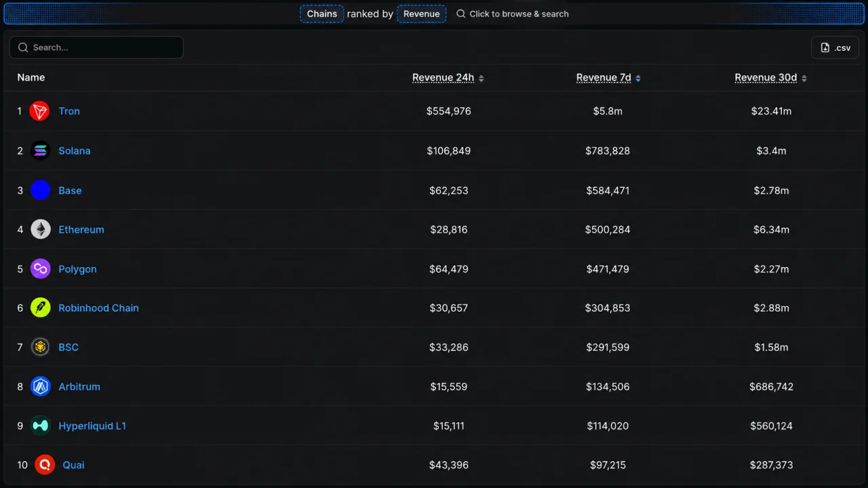Open the Hyperliquid L1 chain link

tap(92, 426)
